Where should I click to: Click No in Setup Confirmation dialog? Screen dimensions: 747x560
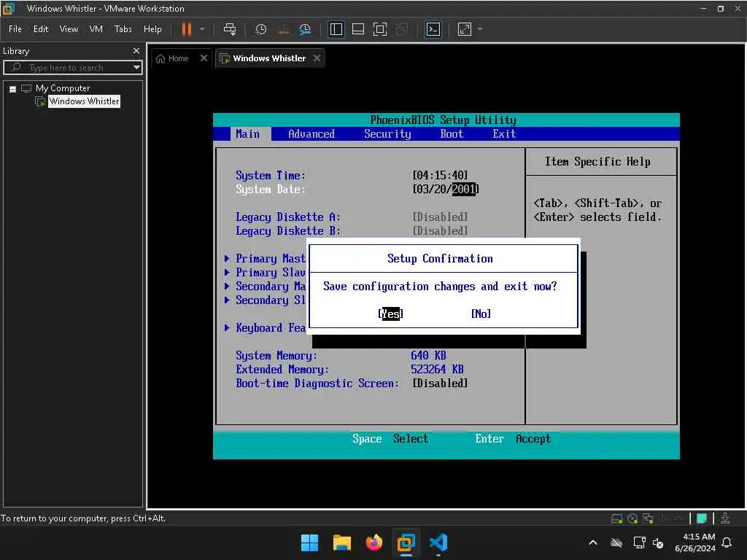(481, 314)
